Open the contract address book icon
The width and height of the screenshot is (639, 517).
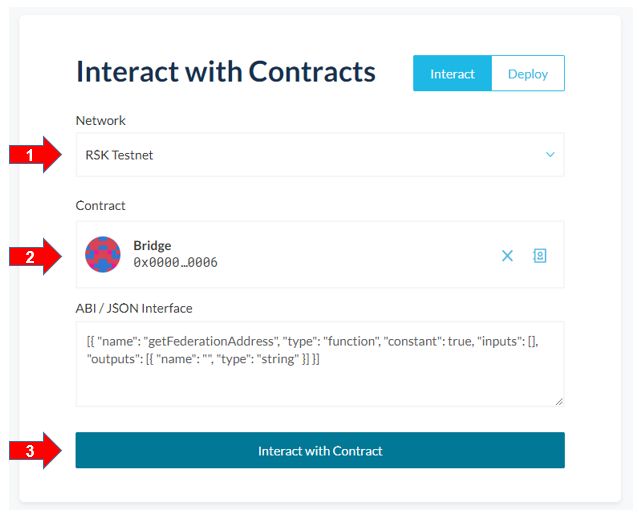(x=540, y=256)
